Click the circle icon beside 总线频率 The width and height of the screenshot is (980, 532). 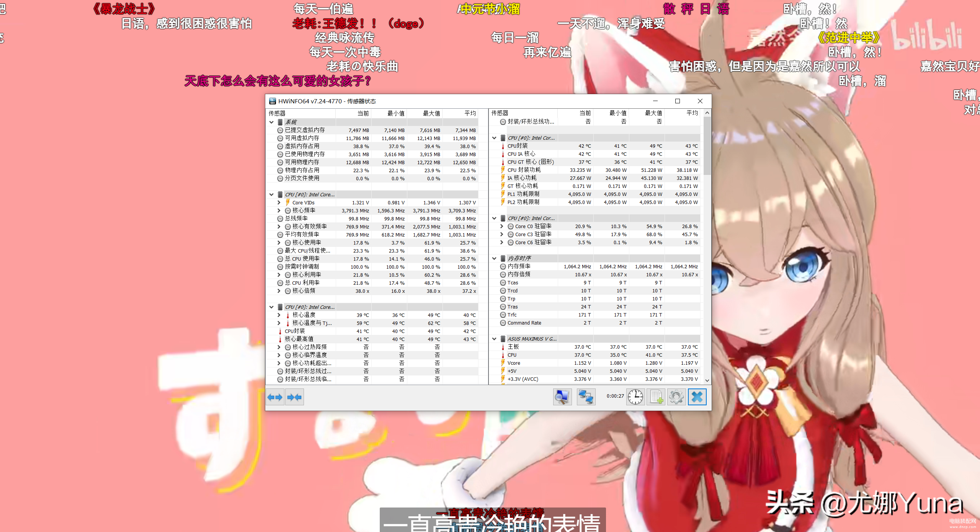[x=280, y=219]
